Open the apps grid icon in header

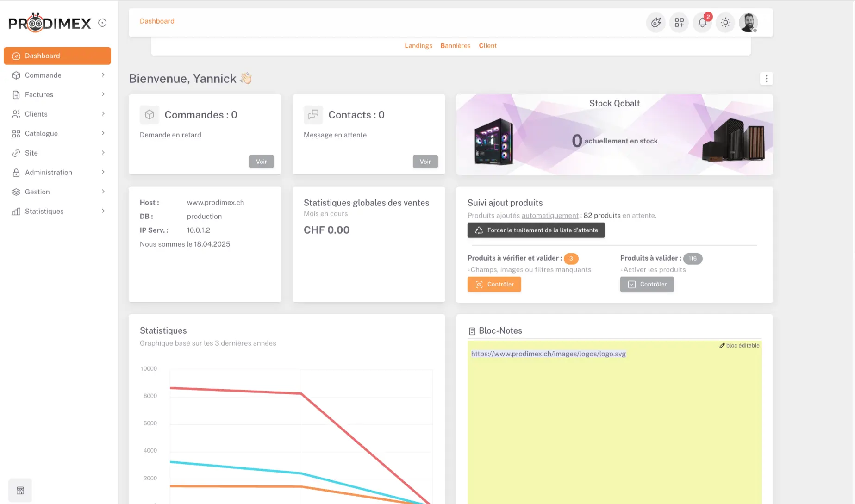[x=679, y=23]
